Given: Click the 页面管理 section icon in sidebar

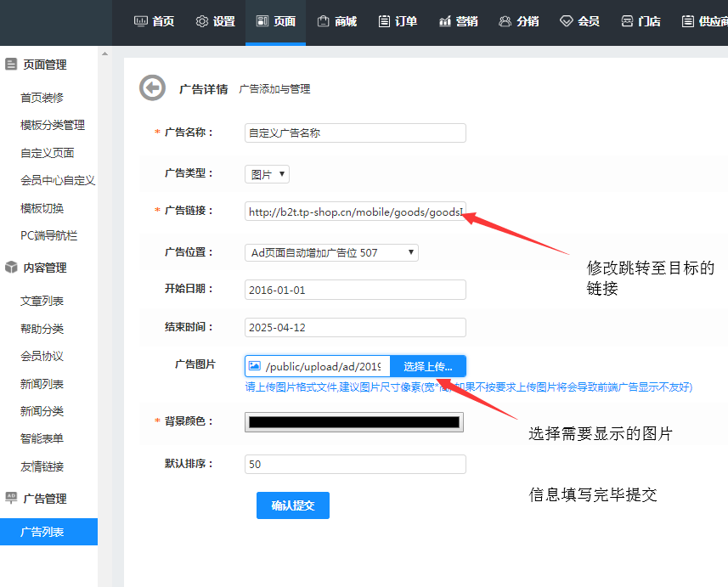Looking at the screenshot, I should pyautogui.click(x=11, y=65).
